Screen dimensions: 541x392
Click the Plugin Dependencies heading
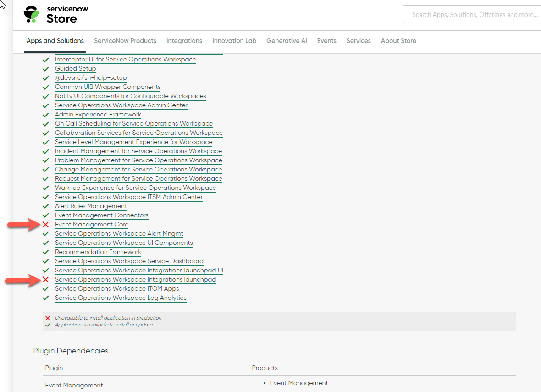click(x=71, y=351)
